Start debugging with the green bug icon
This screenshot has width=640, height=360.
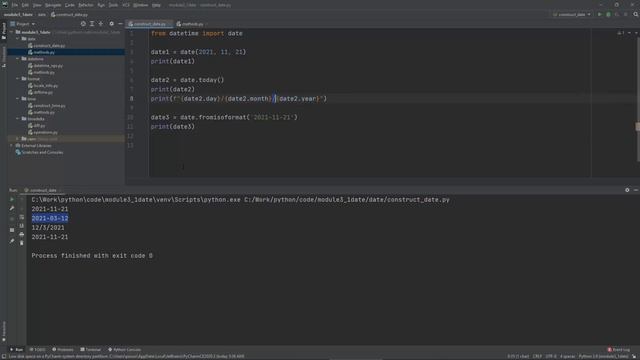click(x=608, y=14)
